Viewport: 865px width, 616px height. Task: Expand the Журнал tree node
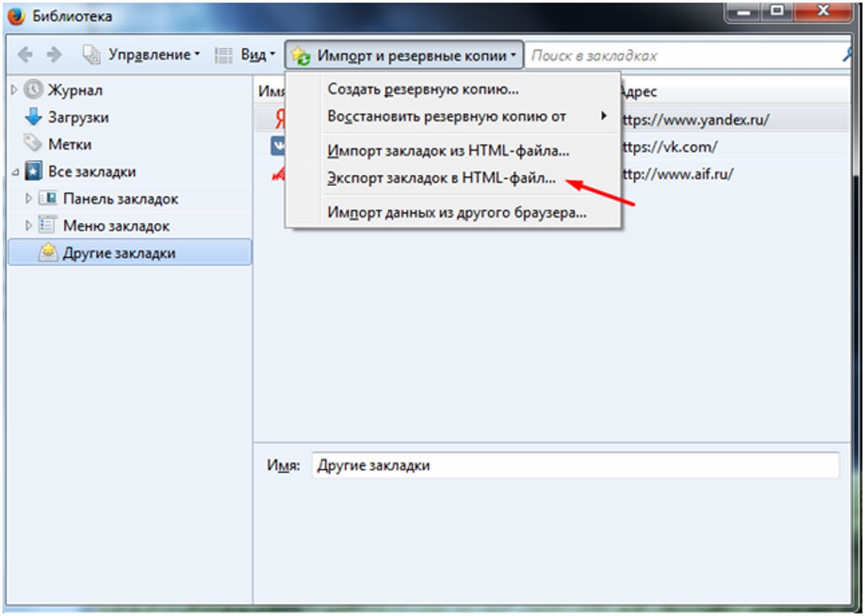[14, 90]
